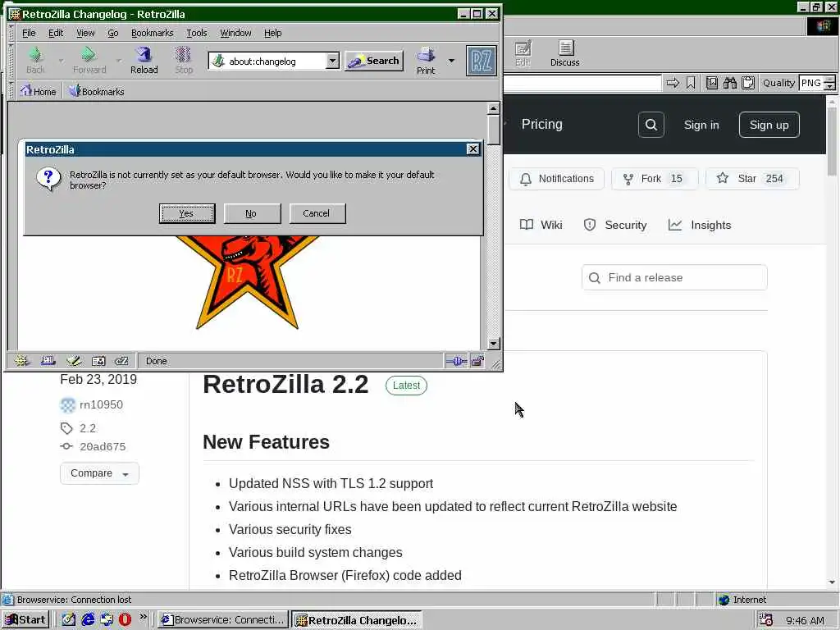Open Composer icon in RetroZilla status bar

(73, 361)
